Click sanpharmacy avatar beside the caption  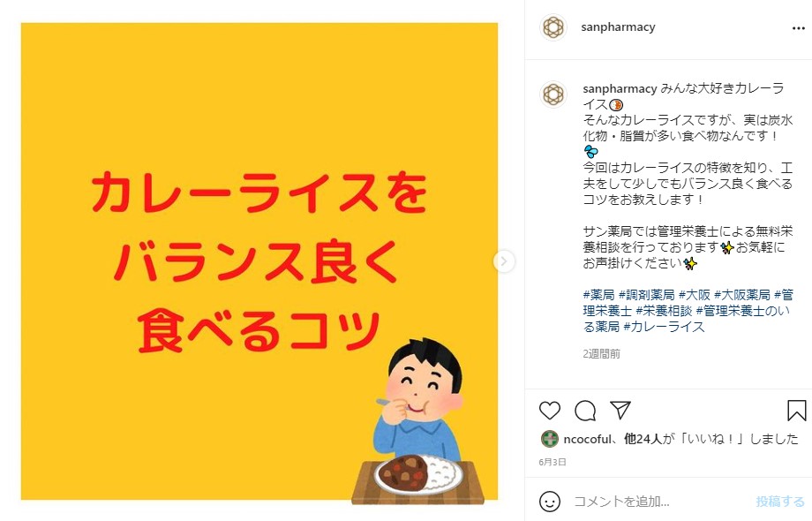[x=553, y=94]
